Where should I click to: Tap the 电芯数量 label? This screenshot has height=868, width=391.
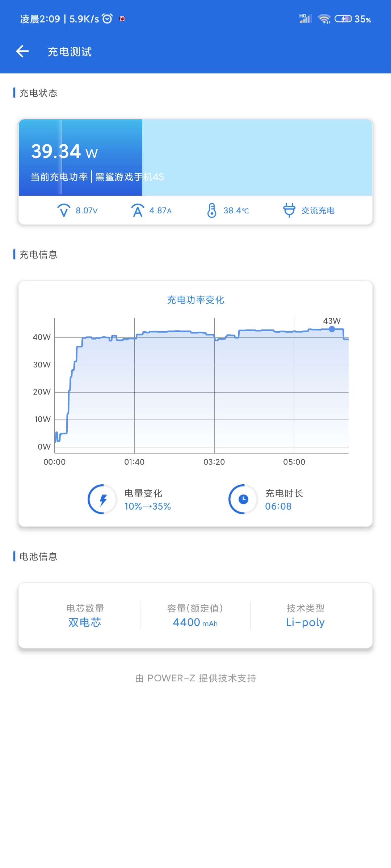85,608
